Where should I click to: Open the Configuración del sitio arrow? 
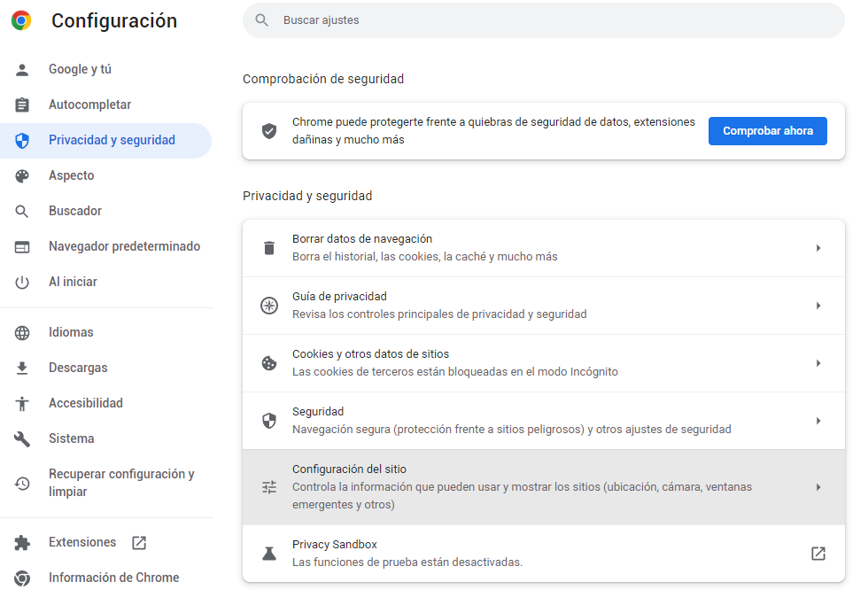818,487
